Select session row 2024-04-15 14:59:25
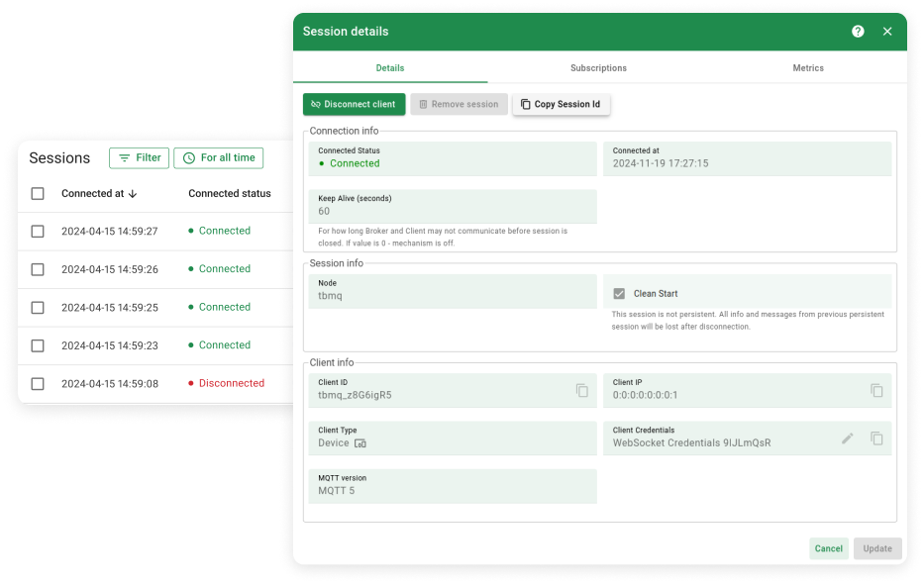924x585 pixels. click(x=38, y=308)
